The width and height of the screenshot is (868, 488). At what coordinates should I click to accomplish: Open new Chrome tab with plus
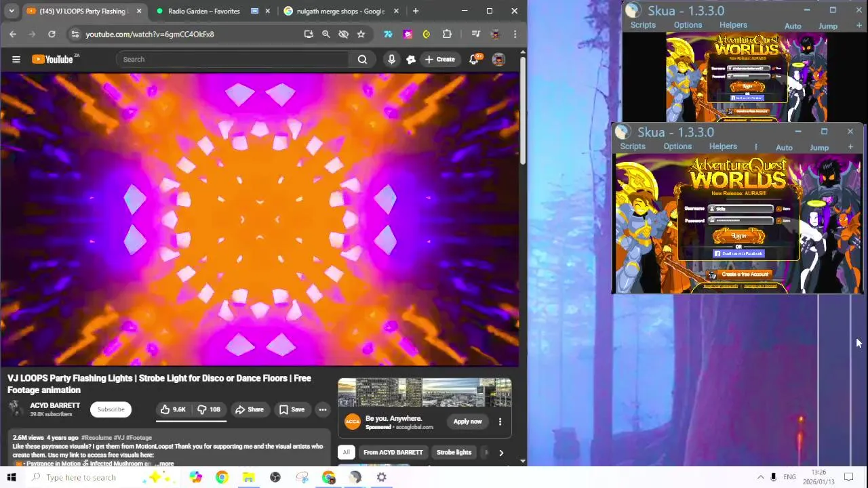point(415,11)
